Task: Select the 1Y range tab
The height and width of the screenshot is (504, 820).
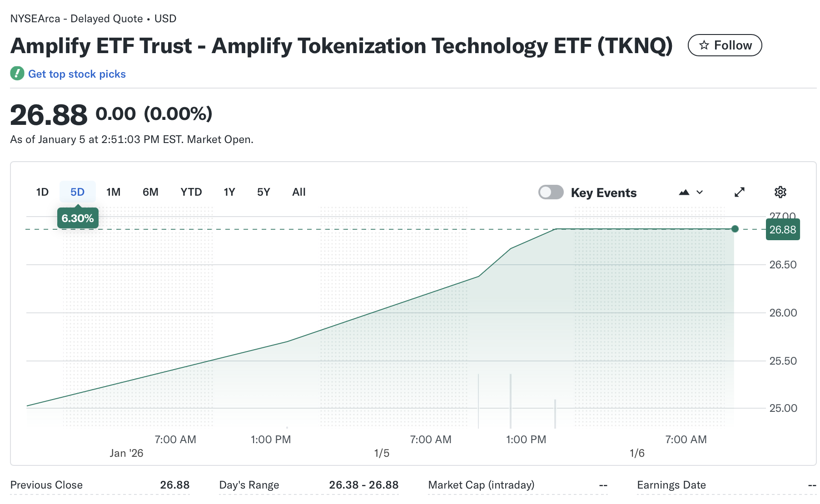Action: pos(229,192)
